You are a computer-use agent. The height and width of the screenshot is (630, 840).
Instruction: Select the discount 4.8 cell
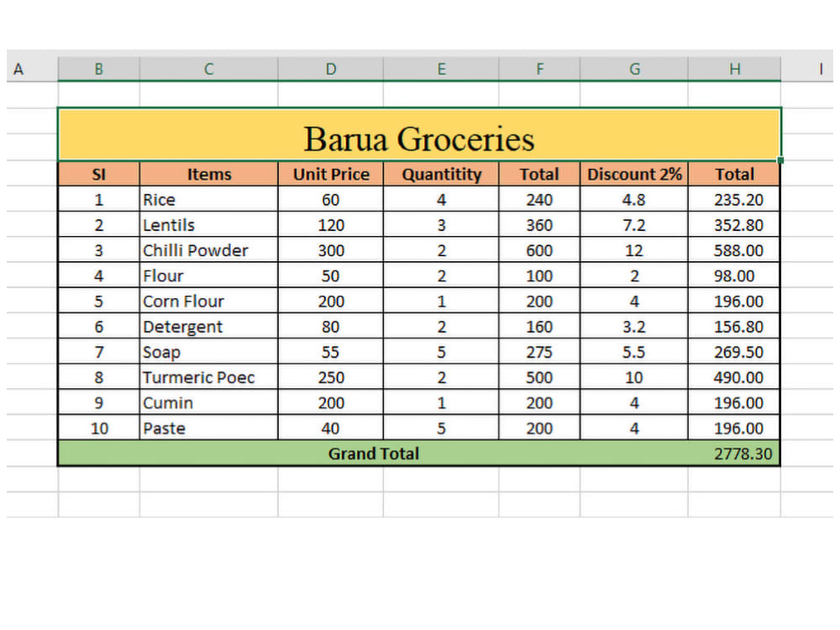634,199
